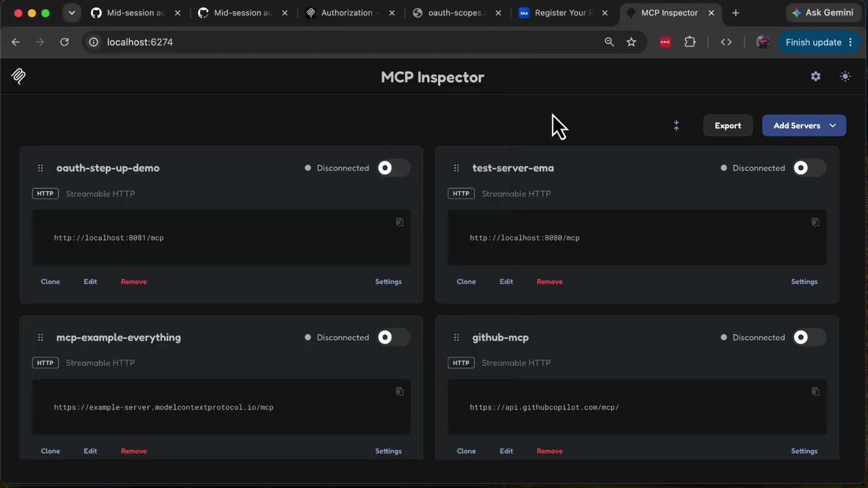Image resolution: width=868 pixels, height=488 pixels.
Task: Open the browser zoom magnifier icon
Action: point(609,42)
